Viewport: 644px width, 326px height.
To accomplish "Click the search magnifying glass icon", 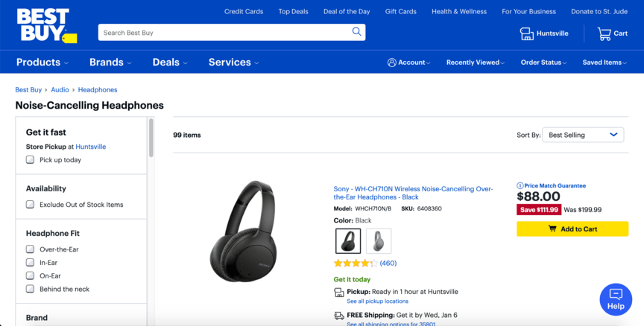I will 357,32.
